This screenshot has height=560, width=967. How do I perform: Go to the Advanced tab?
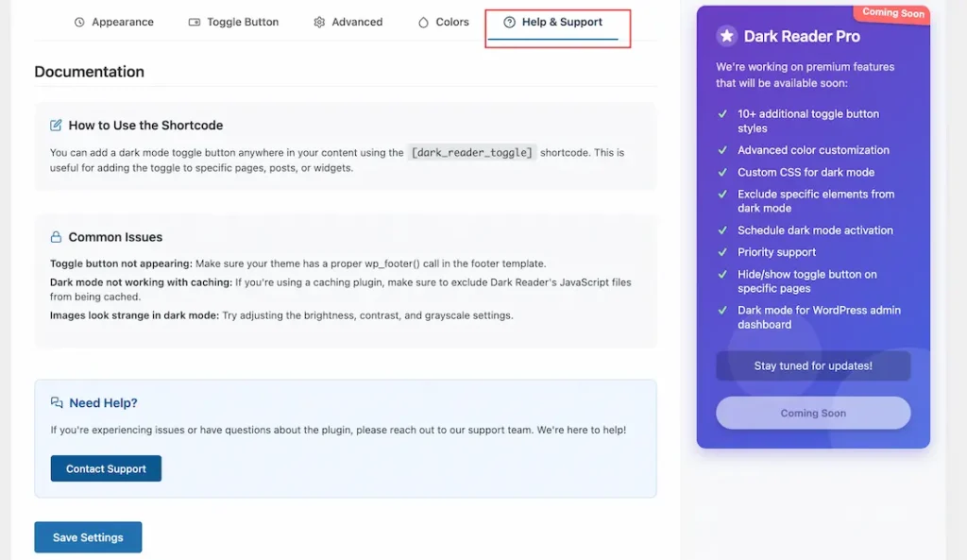click(357, 23)
